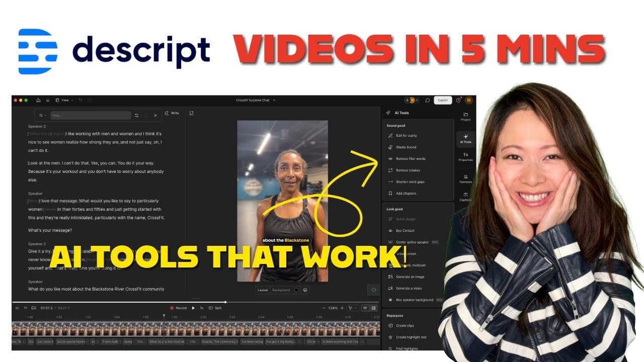Open the user profile avatar
This screenshot has width=644, height=362.
pos(468,100)
